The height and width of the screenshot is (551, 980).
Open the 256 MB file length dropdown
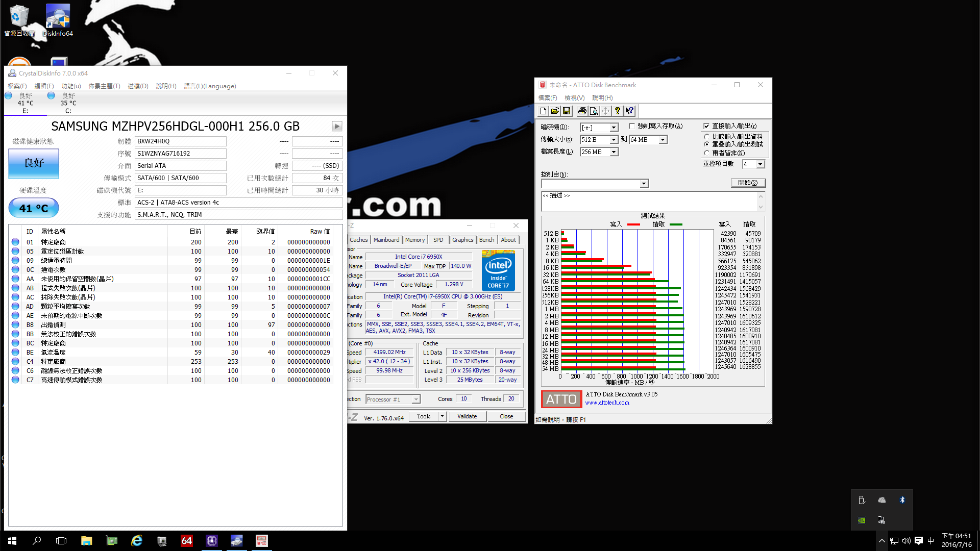point(614,152)
